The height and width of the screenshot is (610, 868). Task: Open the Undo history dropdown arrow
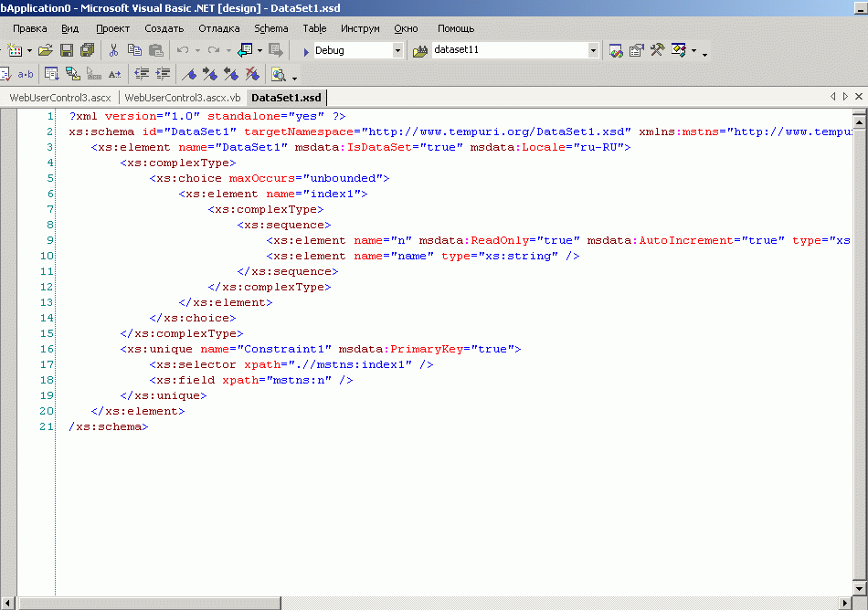(x=197, y=51)
